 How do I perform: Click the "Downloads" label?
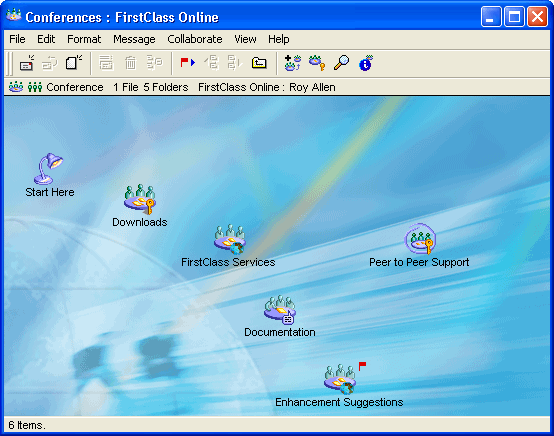point(140,222)
